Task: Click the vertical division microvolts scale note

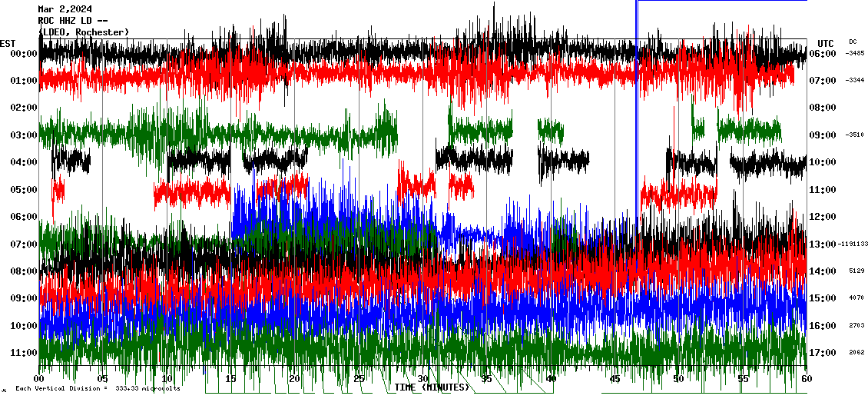Action: [98, 389]
